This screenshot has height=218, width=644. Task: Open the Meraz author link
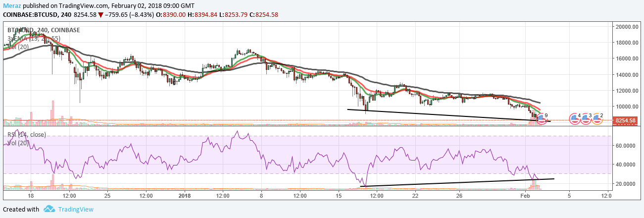click(x=12, y=5)
